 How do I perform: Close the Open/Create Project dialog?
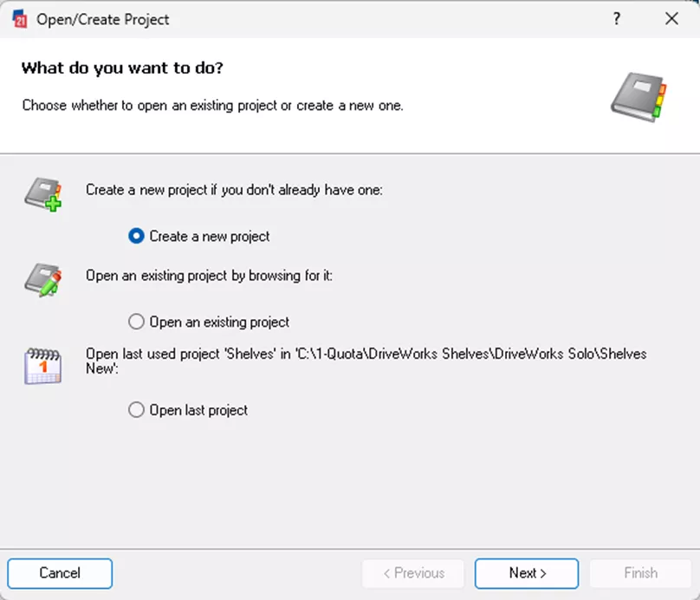click(x=671, y=19)
